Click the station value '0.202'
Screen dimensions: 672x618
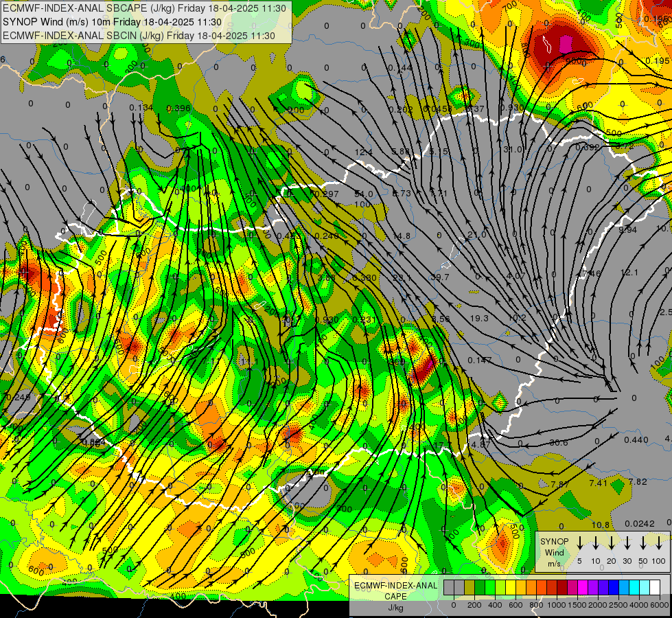tap(401, 109)
